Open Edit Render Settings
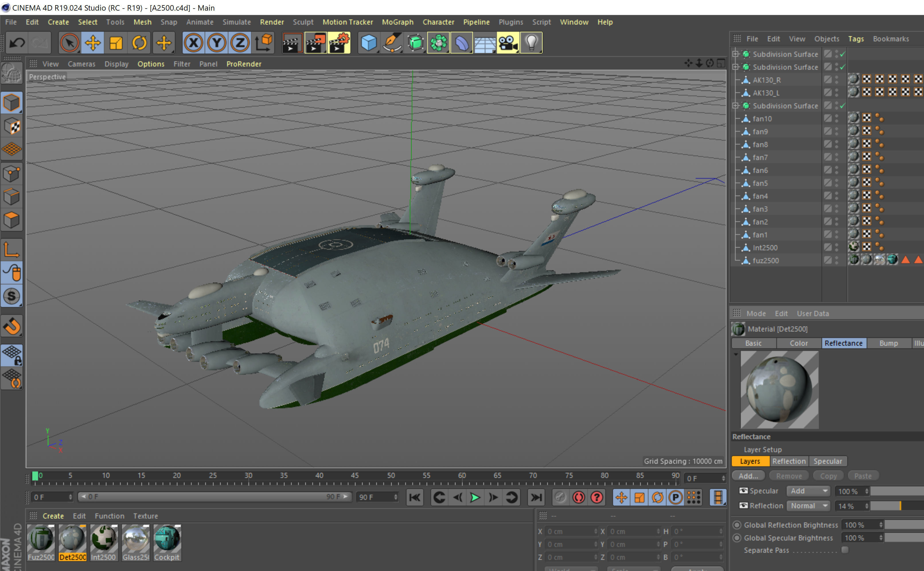924x571 pixels. point(339,43)
